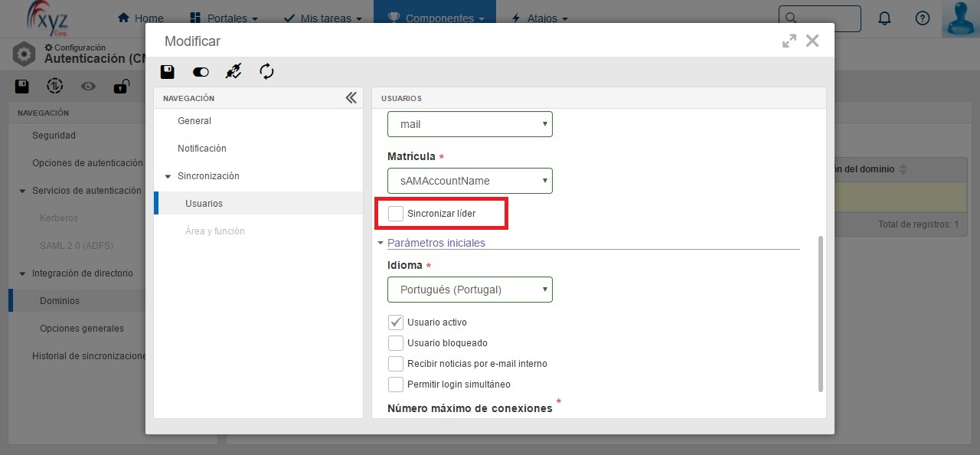This screenshot has height=455, width=980.
Task: Click the refresh sync icon in Modificar toolbar
Action: tap(266, 72)
